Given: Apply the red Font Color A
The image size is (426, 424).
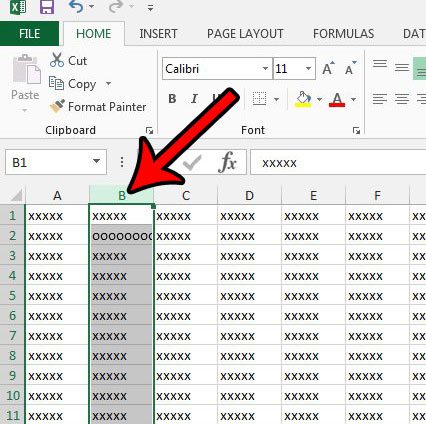Looking at the screenshot, I should 337,99.
